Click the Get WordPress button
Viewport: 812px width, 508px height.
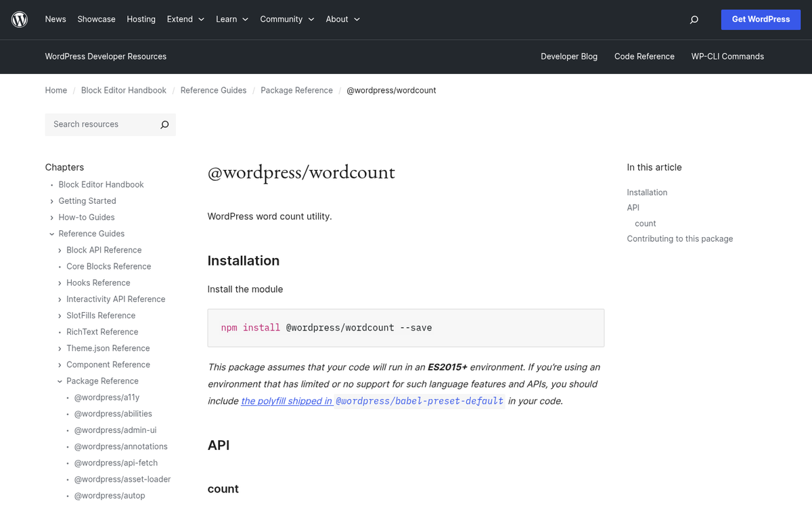pos(761,19)
